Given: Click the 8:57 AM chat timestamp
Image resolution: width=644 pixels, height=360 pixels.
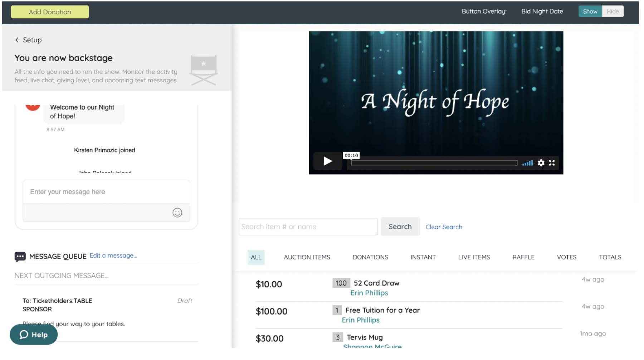Looking at the screenshot, I should (55, 130).
